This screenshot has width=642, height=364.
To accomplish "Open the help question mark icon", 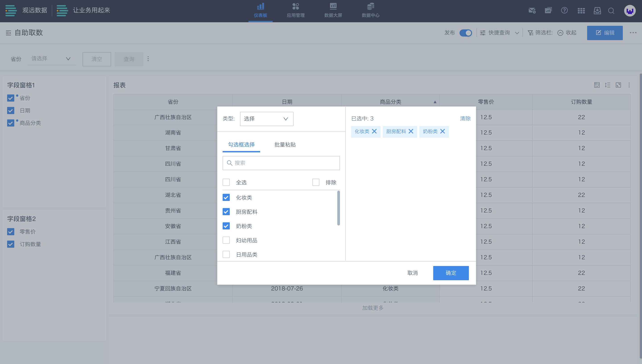I will click(x=564, y=10).
